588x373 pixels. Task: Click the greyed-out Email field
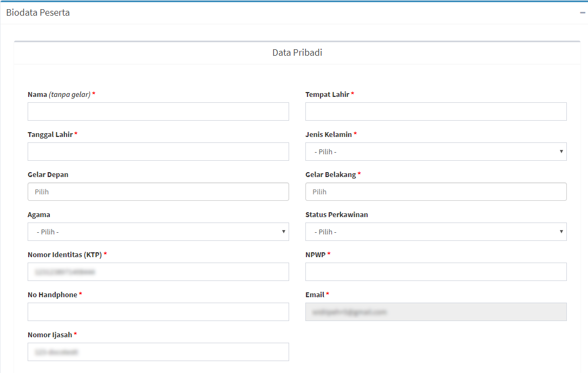pos(436,312)
